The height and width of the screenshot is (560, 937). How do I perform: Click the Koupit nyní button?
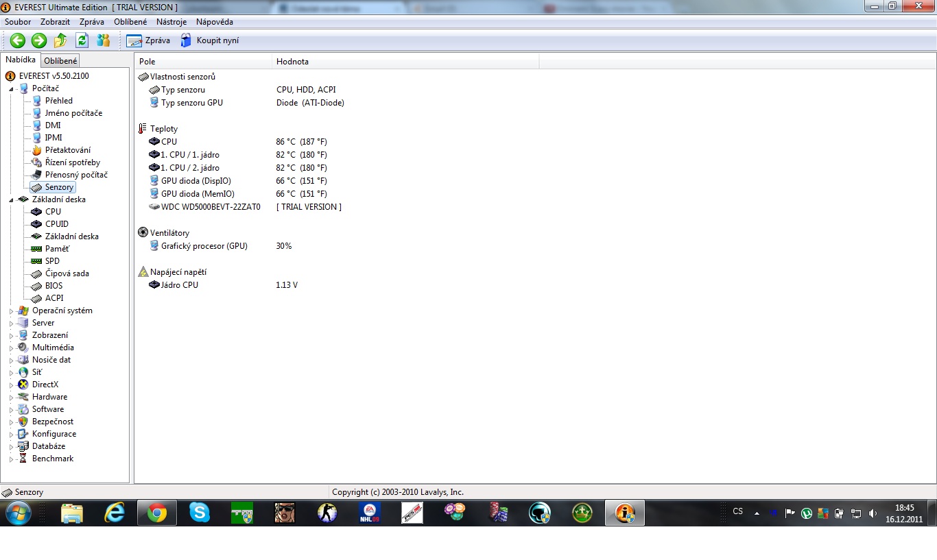209,40
